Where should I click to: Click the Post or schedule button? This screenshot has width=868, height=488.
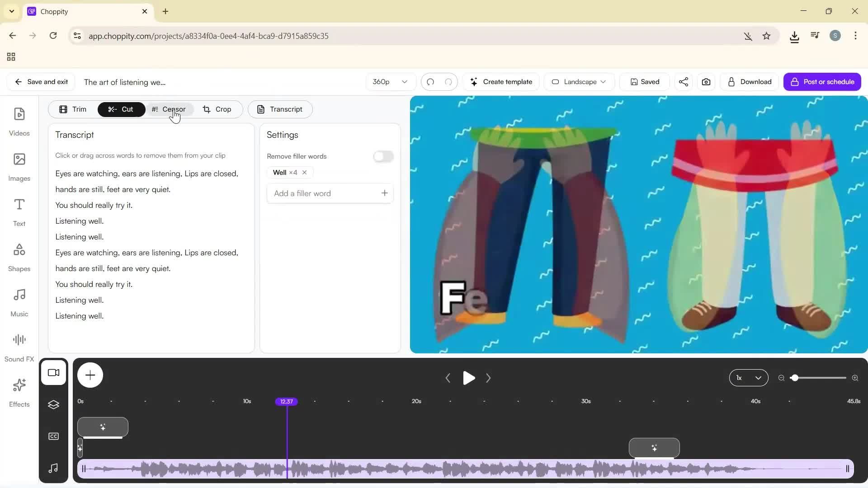[x=822, y=82]
